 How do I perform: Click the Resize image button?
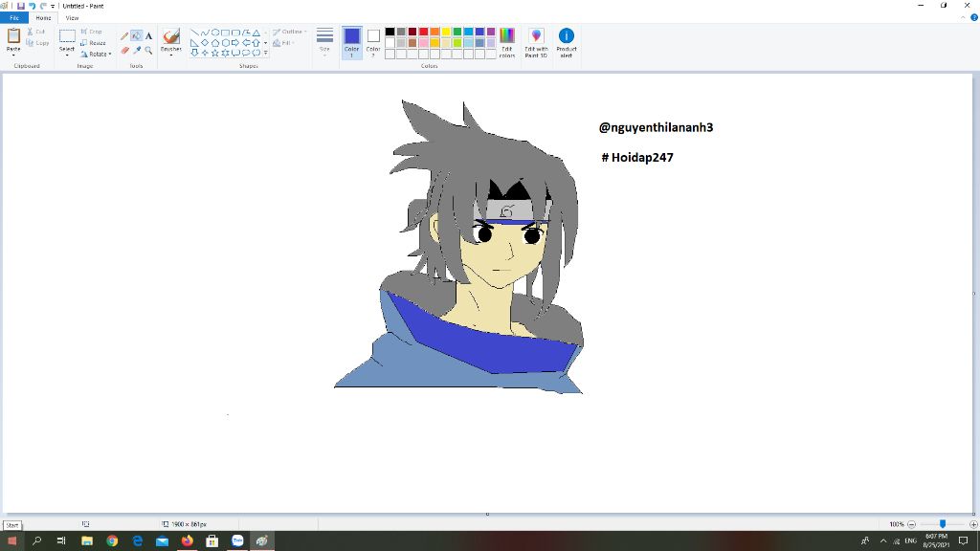click(93, 43)
